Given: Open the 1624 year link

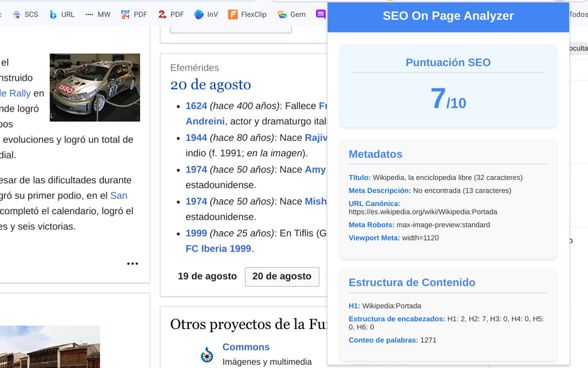Looking at the screenshot, I should (x=196, y=106).
